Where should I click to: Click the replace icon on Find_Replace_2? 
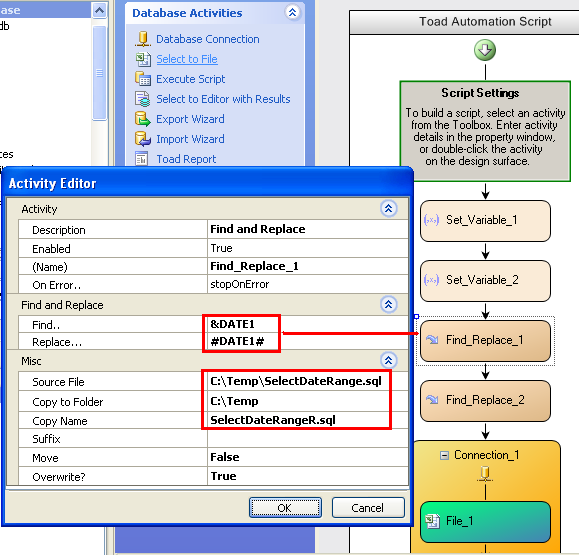(x=432, y=400)
